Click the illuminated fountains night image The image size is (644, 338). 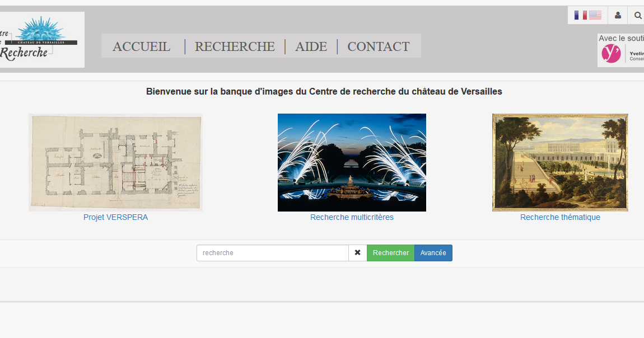click(352, 162)
